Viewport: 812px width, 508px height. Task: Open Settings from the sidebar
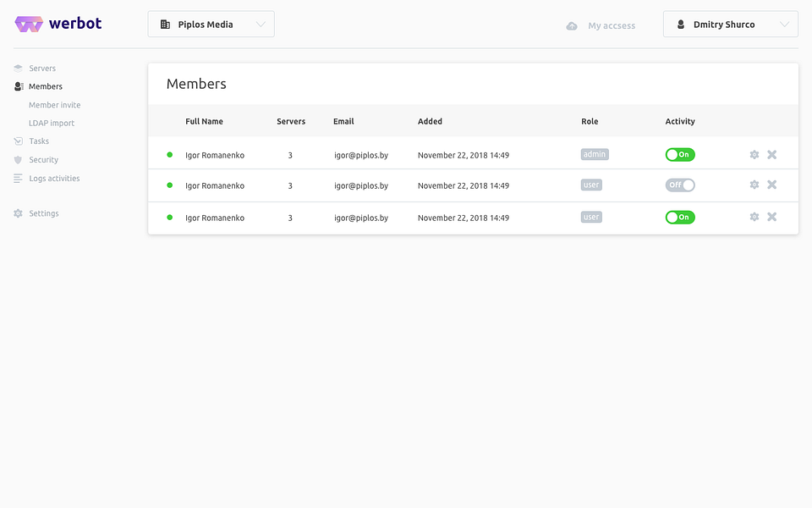tap(43, 213)
